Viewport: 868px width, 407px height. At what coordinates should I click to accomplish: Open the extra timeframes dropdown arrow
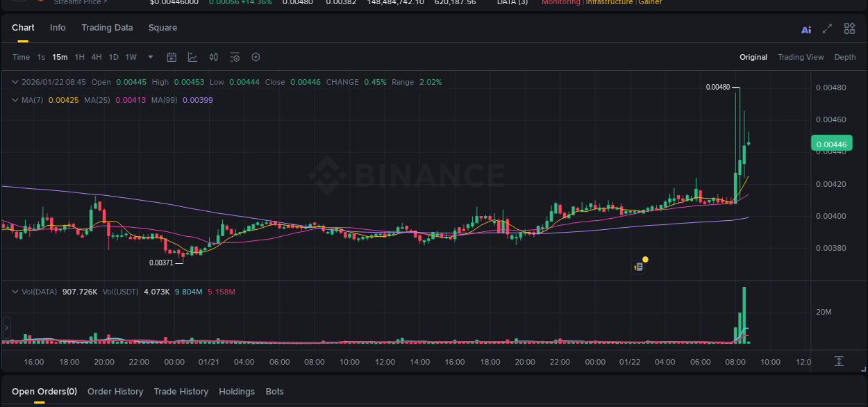(150, 57)
